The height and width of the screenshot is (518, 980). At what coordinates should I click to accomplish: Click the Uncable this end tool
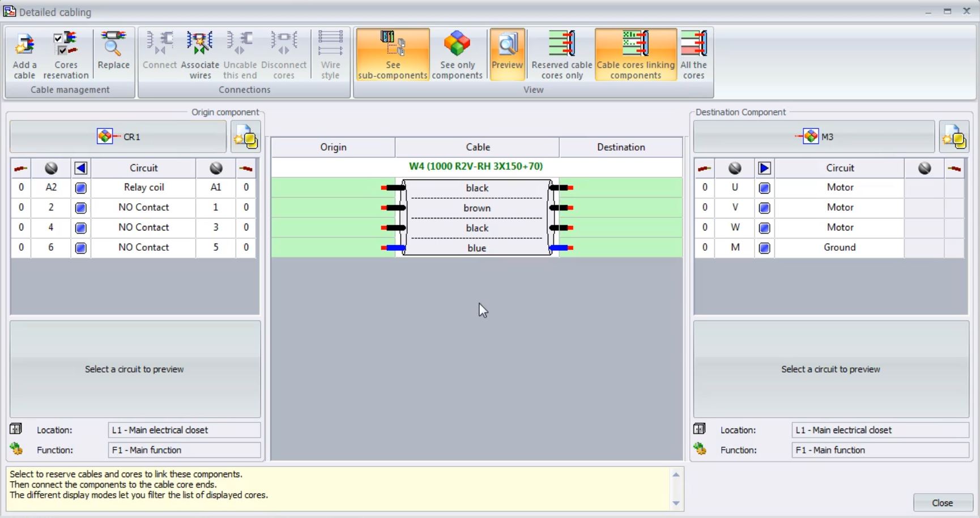click(x=240, y=54)
